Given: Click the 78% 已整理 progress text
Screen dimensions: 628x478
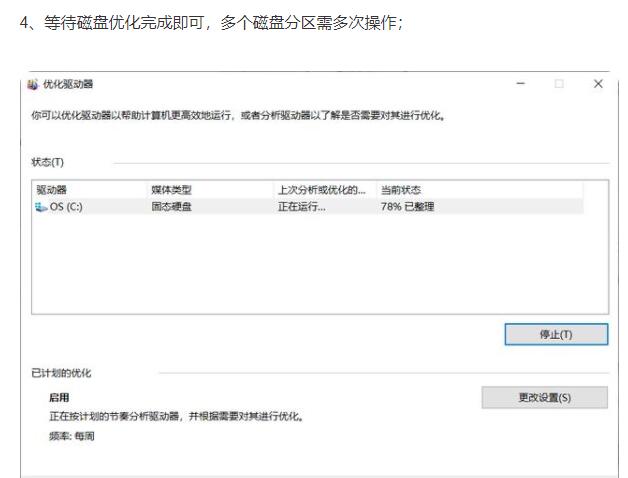Looking at the screenshot, I should coord(407,207).
